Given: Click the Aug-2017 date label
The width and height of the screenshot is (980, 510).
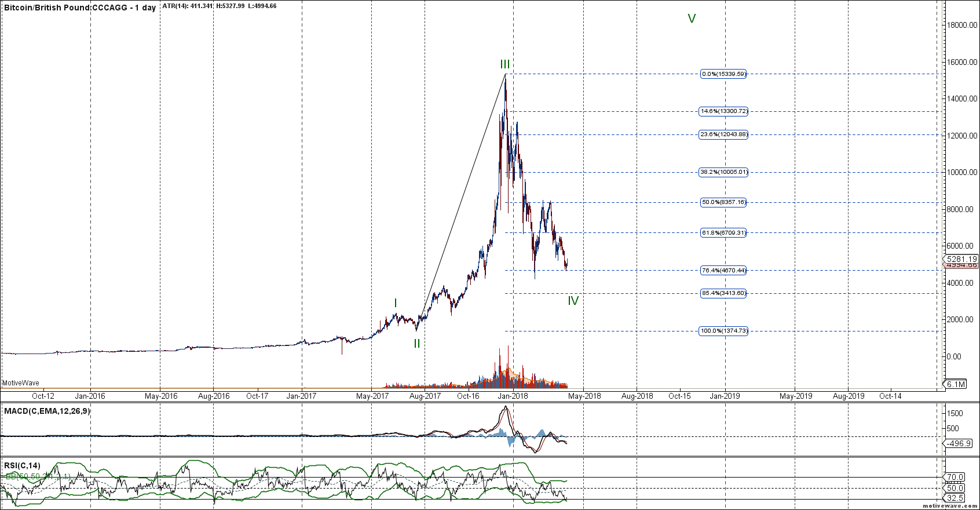Looking at the screenshot, I should coord(425,396).
